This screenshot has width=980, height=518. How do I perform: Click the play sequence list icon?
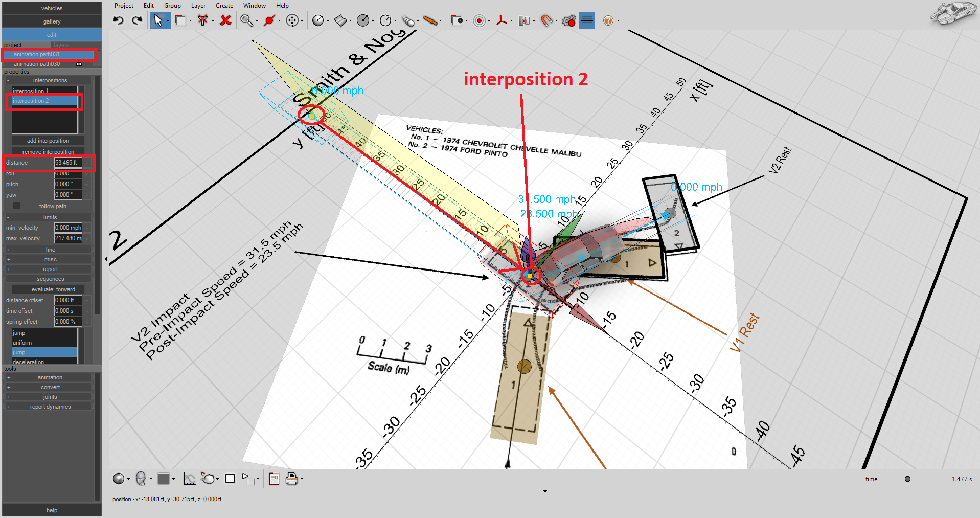pos(248,479)
